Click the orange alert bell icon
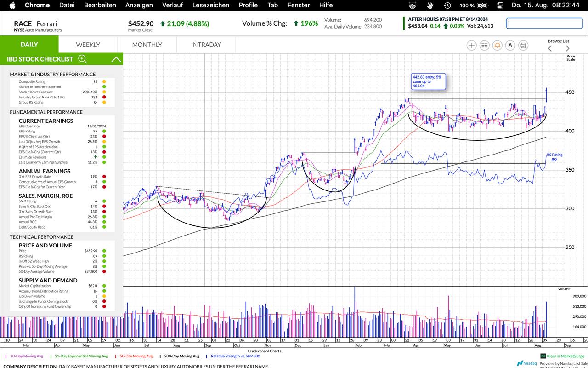 tap(497, 45)
